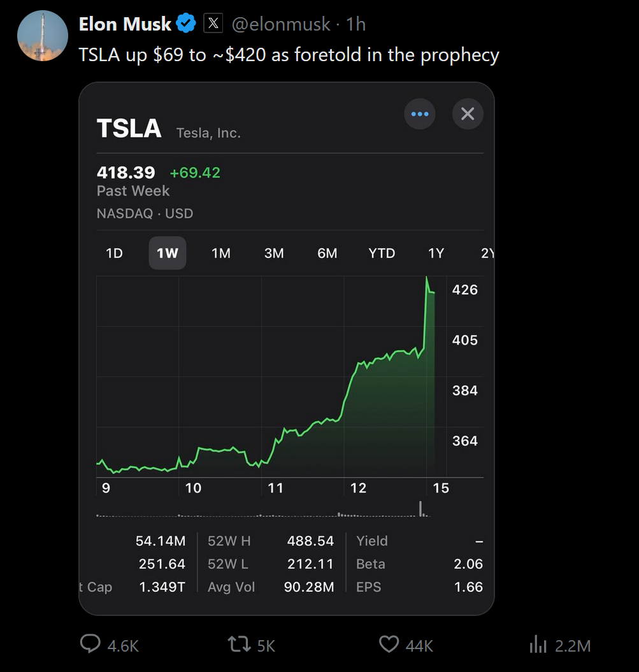Screen dimensions: 639x672
Task: Close the TSLA stock card
Action: tap(468, 114)
